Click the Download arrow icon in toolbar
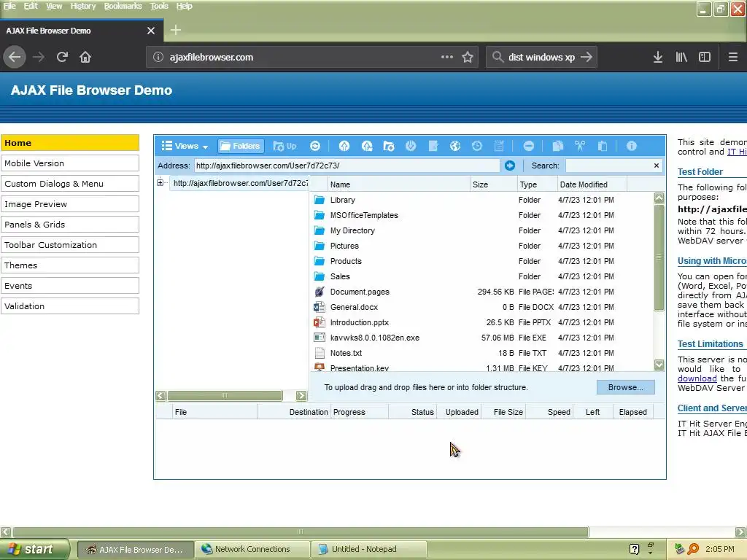The height and width of the screenshot is (560, 747). click(411, 146)
